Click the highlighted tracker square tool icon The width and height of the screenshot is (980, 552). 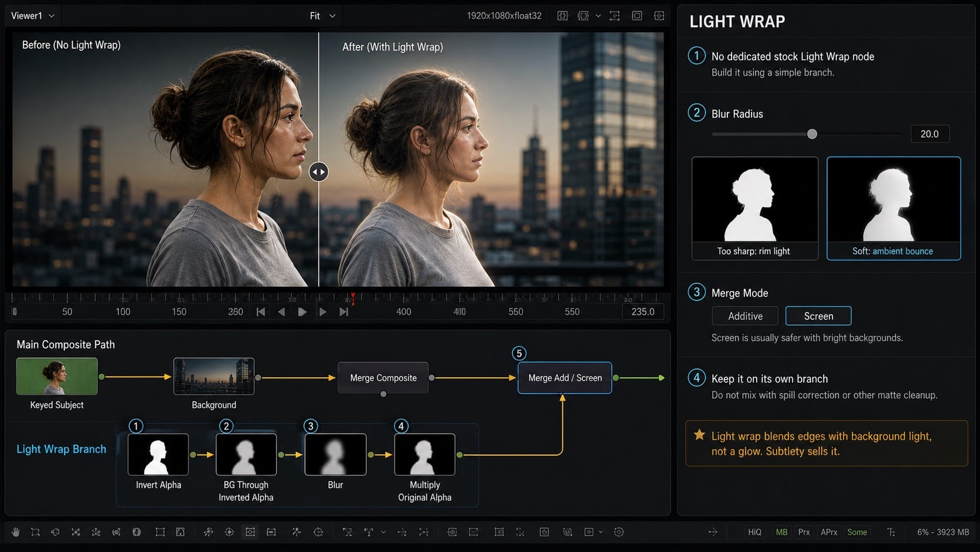pyautogui.click(x=250, y=532)
